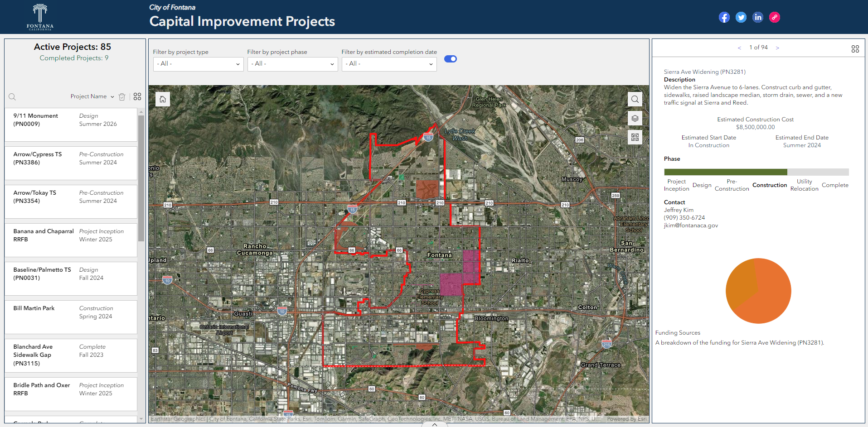Click the clear selection trash icon
This screenshot has width=868, height=427.
(122, 97)
